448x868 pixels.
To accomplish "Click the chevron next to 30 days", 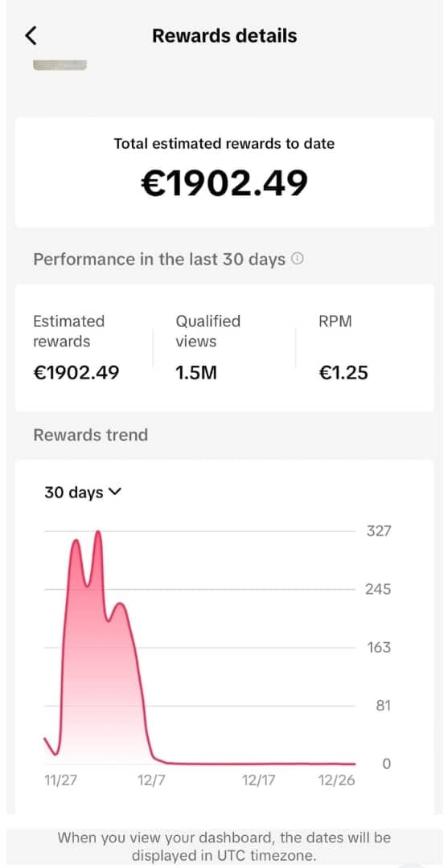I will [114, 492].
